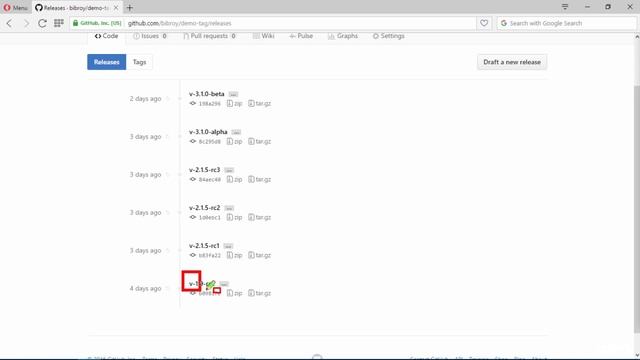Open the v-2.1.5-rc2 tag
Screen dimensions: 640x360
[204, 208]
